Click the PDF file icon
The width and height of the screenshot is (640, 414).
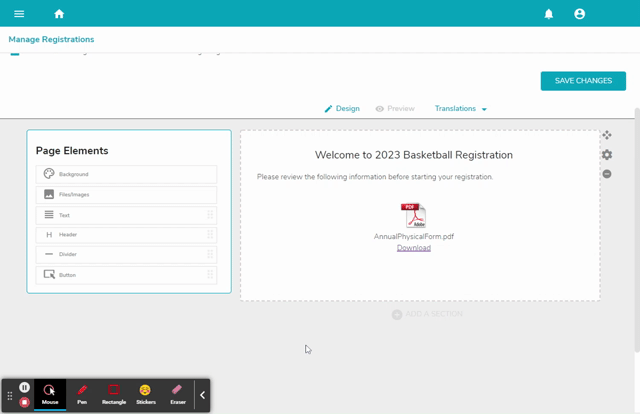coord(413,215)
